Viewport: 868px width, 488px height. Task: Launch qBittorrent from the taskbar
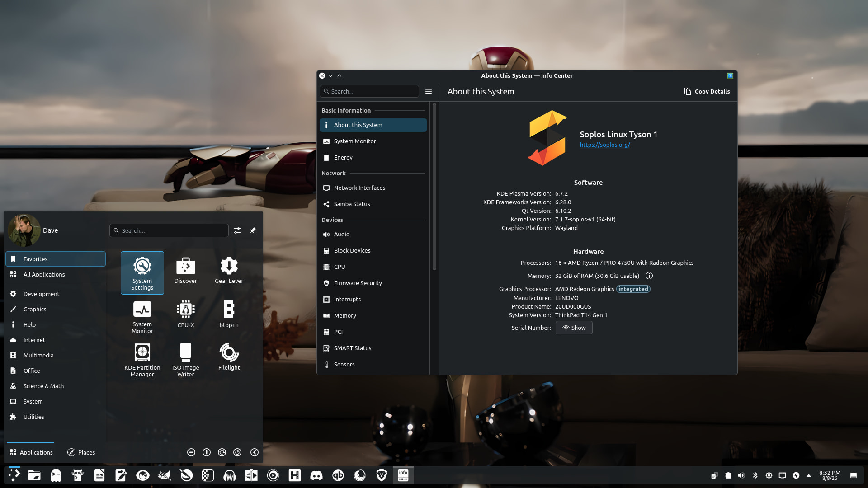pos(338,475)
